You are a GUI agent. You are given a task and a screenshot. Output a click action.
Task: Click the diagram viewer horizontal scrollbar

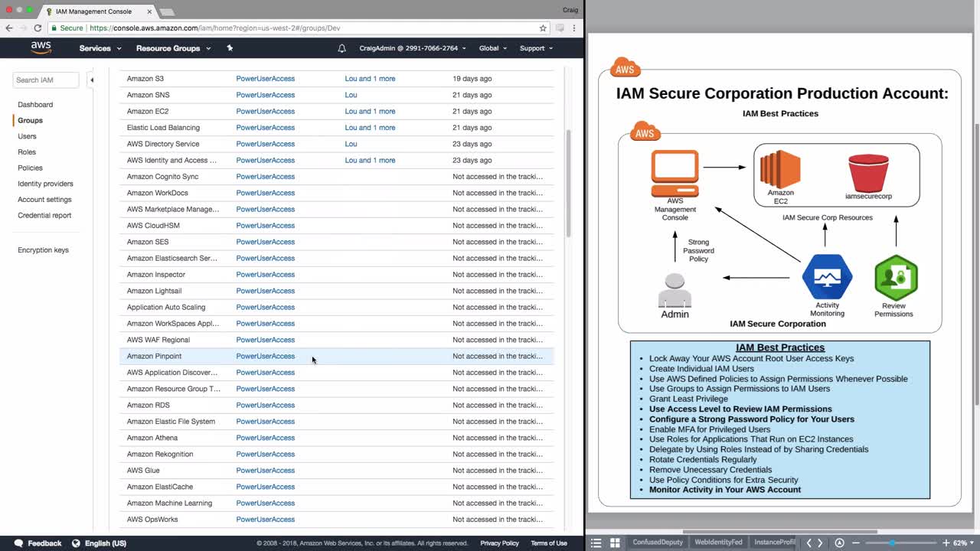point(779,532)
